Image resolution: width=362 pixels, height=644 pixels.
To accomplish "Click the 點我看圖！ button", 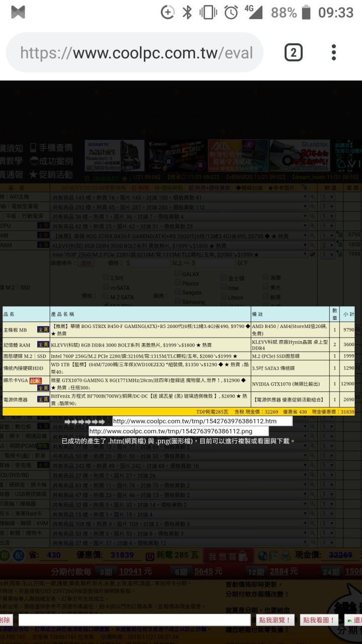I will [x=319, y=620].
